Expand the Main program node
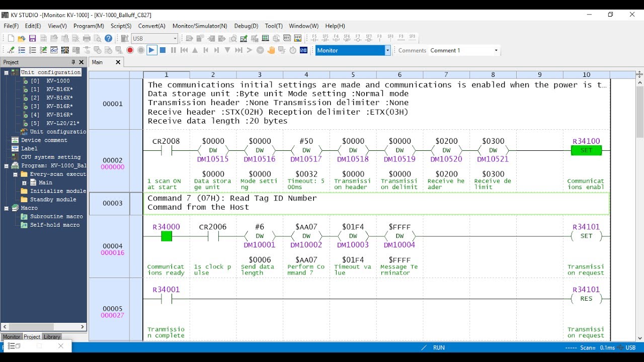The image size is (644, 362). click(x=24, y=183)
